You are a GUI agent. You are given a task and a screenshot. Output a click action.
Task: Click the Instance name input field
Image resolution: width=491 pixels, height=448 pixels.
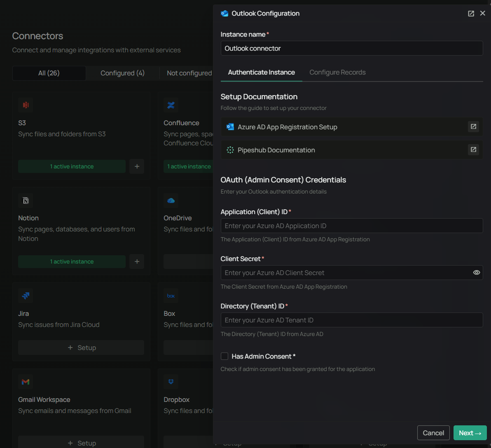coord(352,48)
